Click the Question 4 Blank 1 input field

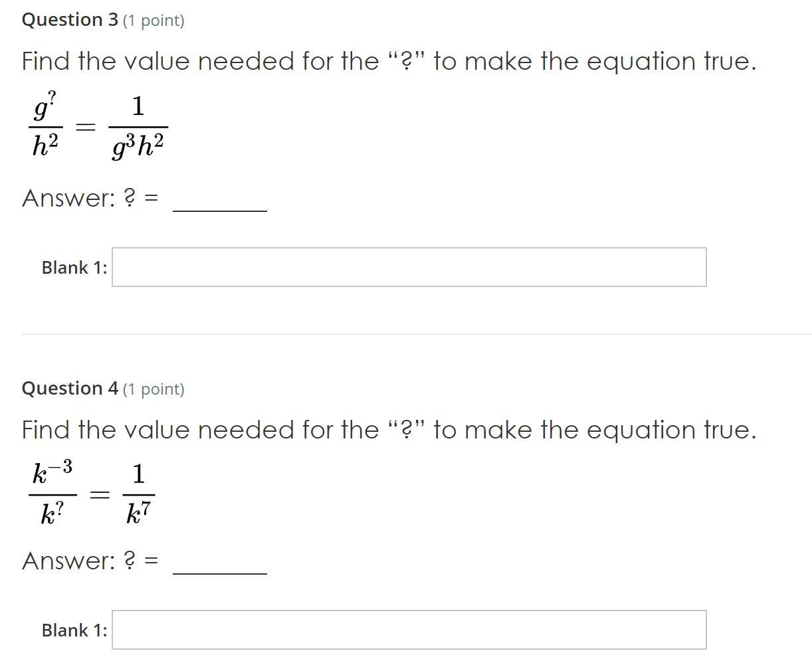409,630
